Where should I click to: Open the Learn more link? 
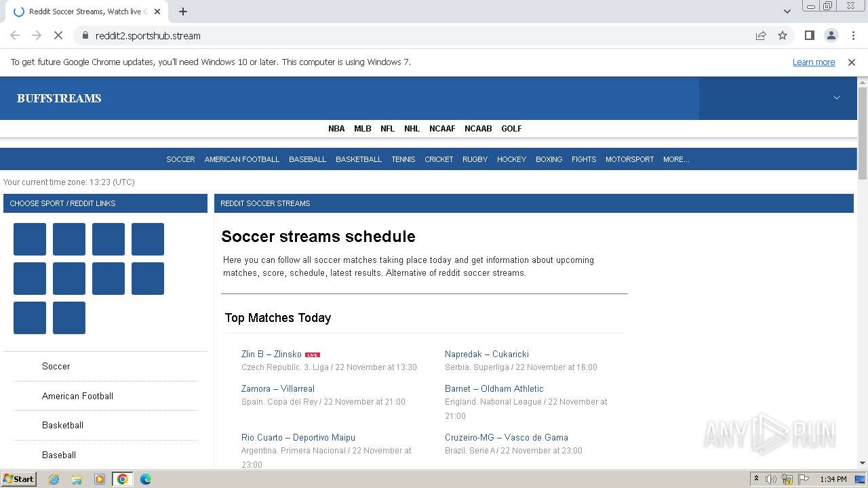click(x=814, y=62)
